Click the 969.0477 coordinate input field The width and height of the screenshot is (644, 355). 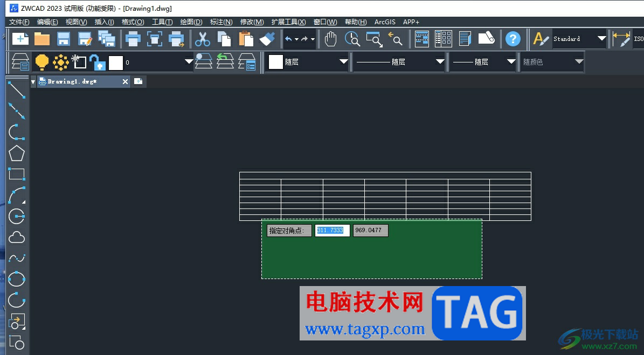(x=370, y=230)
